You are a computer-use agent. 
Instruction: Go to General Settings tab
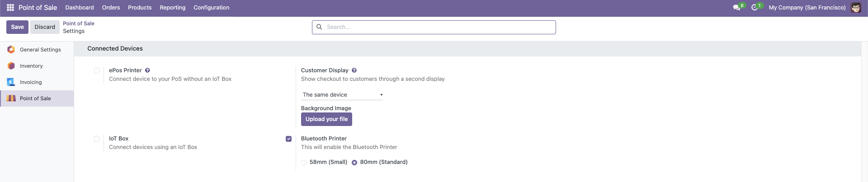click(x=37, y=50)
